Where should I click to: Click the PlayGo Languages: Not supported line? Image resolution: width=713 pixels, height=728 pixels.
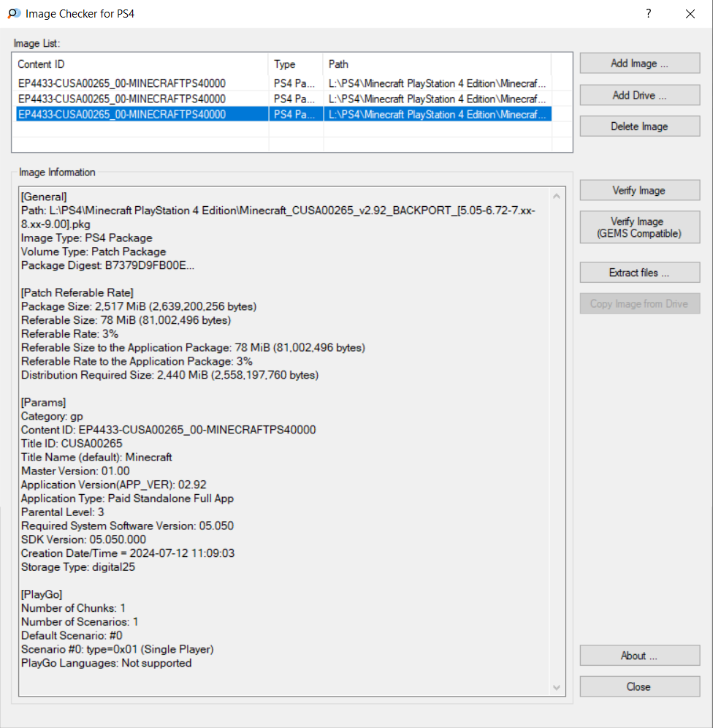click(106, 663)
